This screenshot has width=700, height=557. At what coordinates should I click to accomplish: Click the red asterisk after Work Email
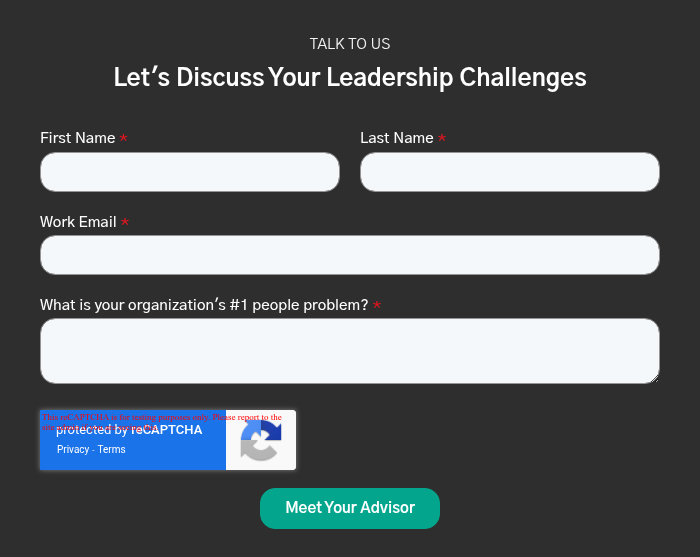[x=125, y=223]
